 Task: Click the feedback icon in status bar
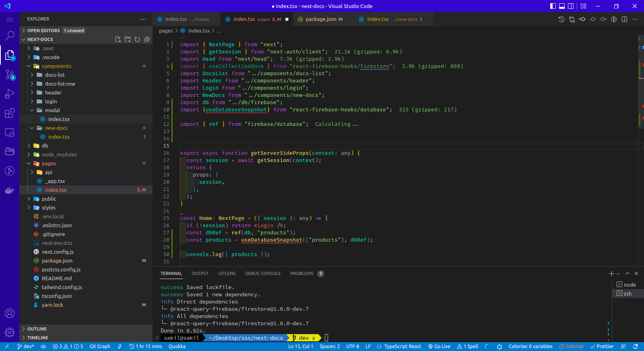tap(623, 347)
